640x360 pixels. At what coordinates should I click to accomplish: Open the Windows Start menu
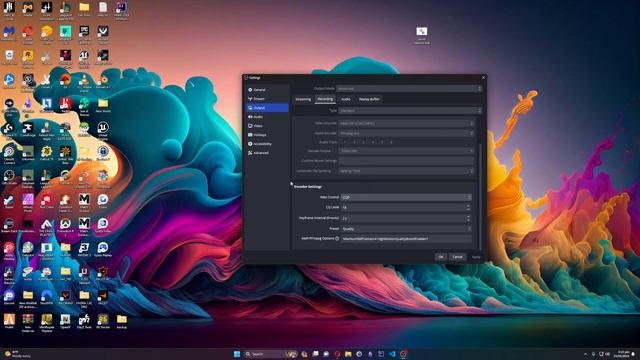(237, 354)
